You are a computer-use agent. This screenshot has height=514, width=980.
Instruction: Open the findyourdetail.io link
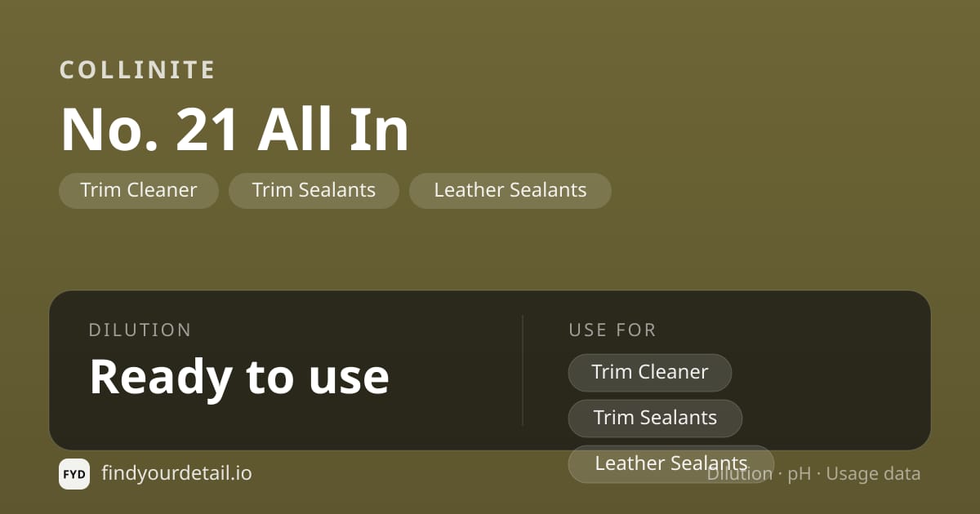[176, 473]
